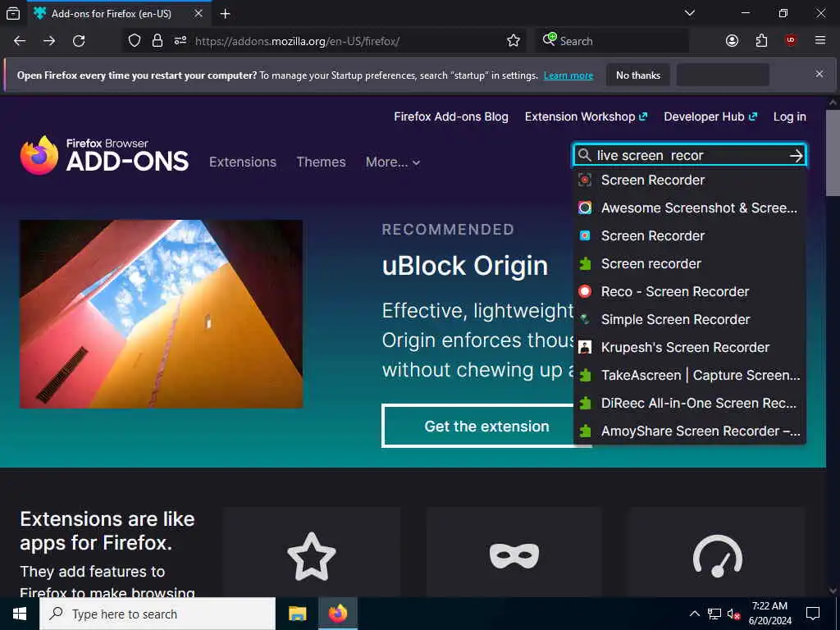The height and width of the screenshot is (630, 840).
Task: Open the Firefox View icon at the tab strip's left end
Action: pyautogui.click(x=13, y=13)
